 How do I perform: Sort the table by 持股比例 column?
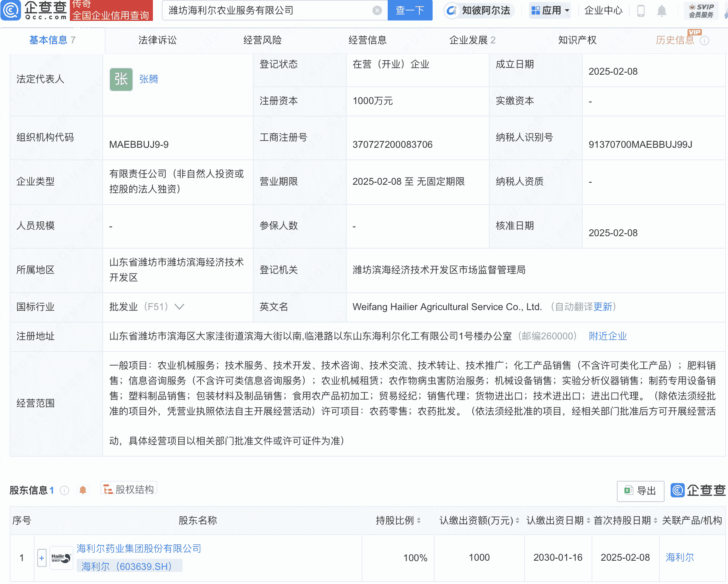point(419,520)
